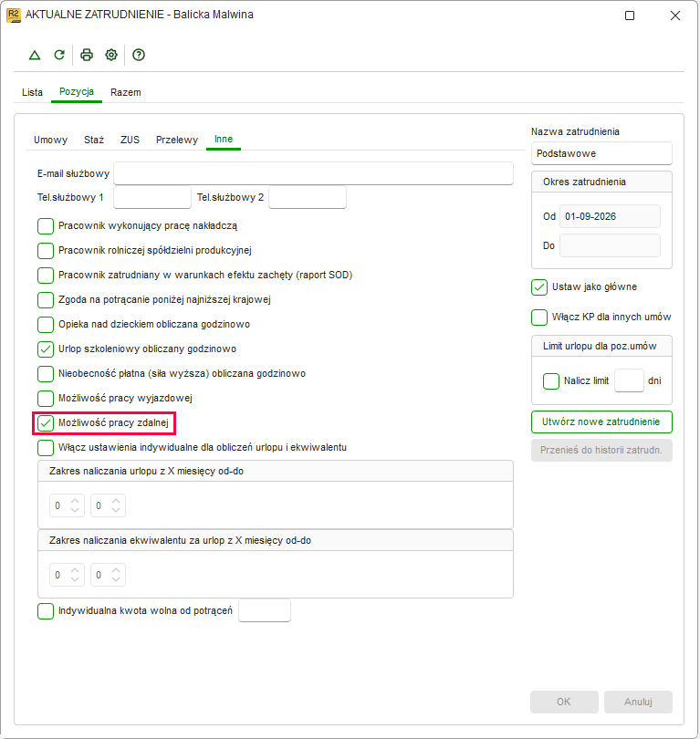
Task: Switch to the Umowy sub-tab
Action: click(50, 140)
